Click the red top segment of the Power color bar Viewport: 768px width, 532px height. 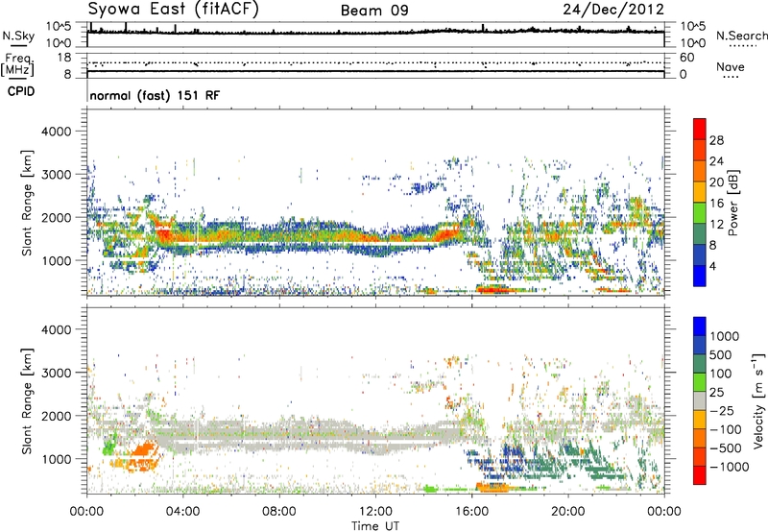tap(700, 130)
